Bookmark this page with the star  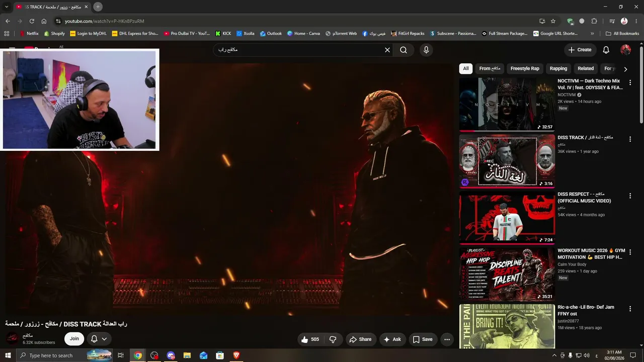click(553, 21)
